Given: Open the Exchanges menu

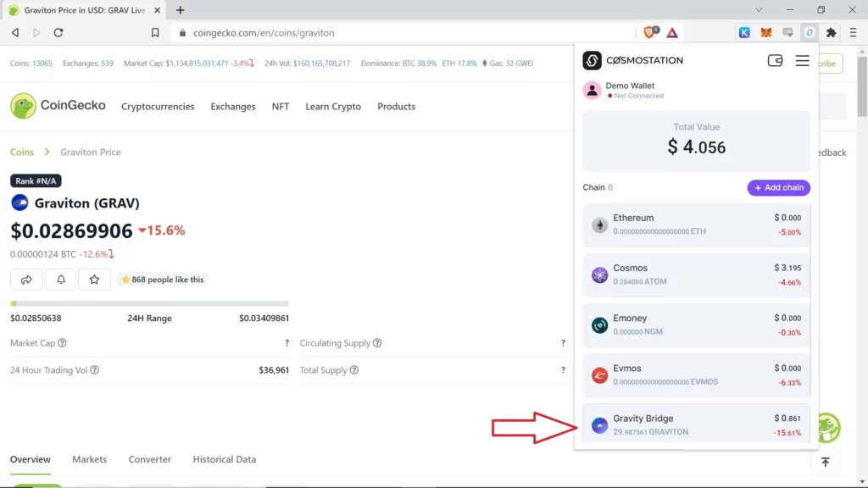Looking at the screenshot, I should pyautogui.click(x=233, y=106).
